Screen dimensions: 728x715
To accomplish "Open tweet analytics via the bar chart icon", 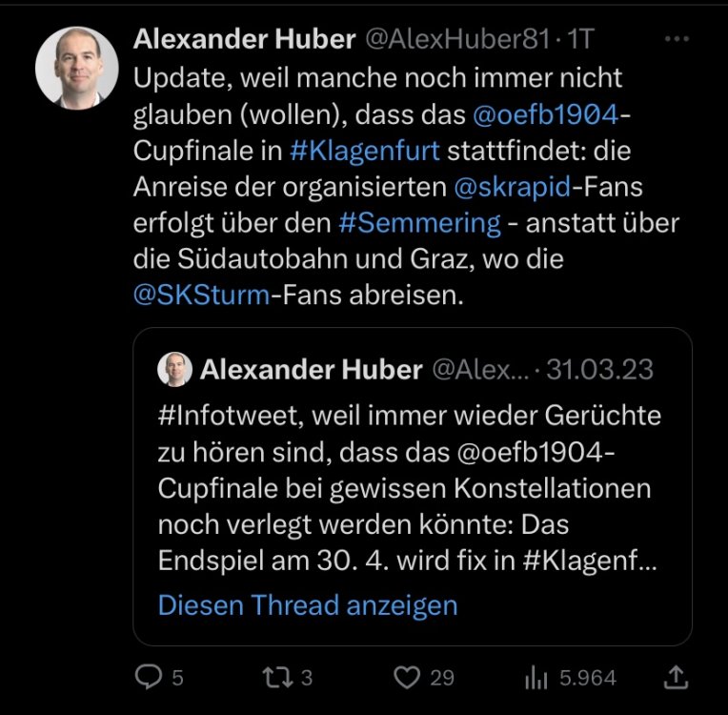I will (535, 677).
